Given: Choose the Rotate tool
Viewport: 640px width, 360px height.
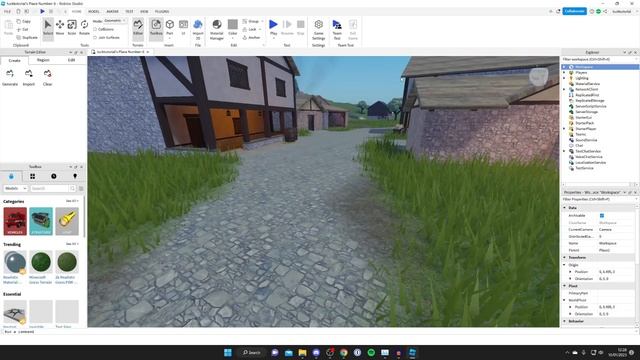Looking at the screenshot, I should pyautogui.click(x=84, y=28).
